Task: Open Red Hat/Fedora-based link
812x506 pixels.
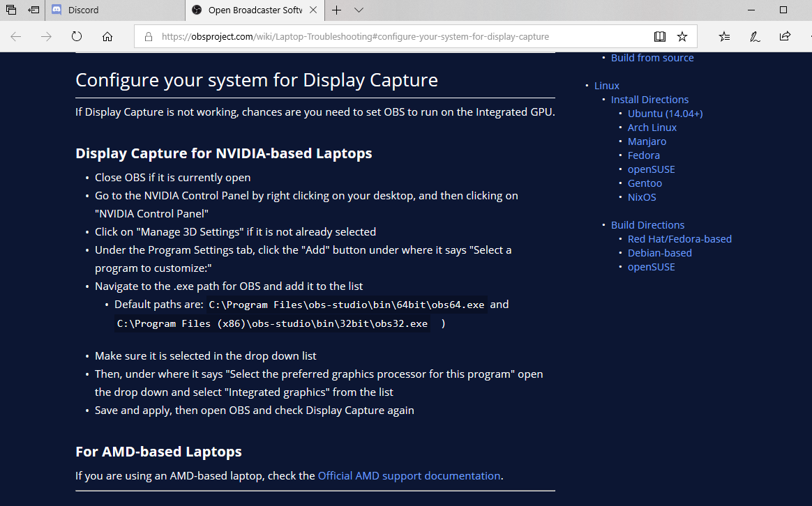Action: (679, 240)
